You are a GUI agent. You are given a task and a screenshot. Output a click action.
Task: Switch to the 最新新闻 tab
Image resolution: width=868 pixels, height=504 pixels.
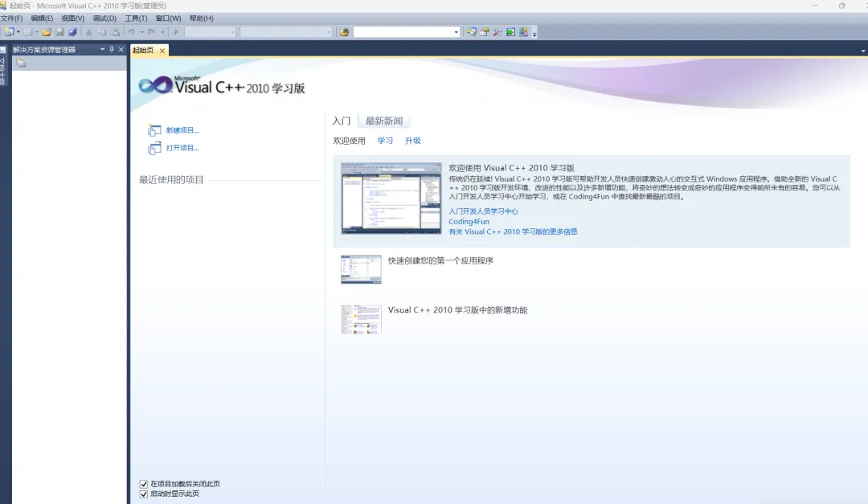[x=384, y=121]
